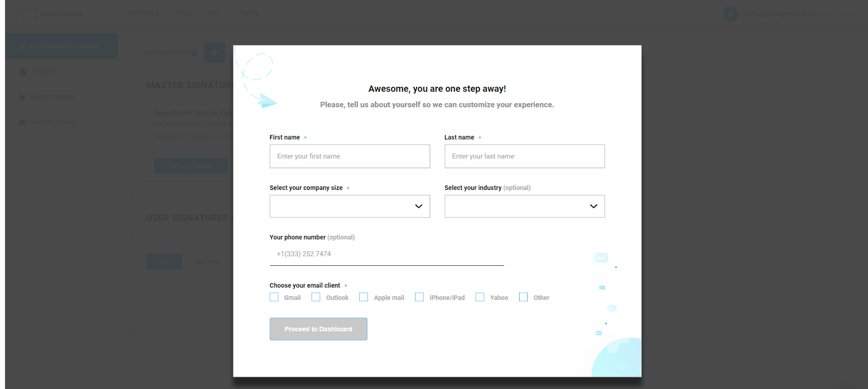This screenshot has height=389, width=868.
Task: Click the Department #1 label
Action: 167,53
